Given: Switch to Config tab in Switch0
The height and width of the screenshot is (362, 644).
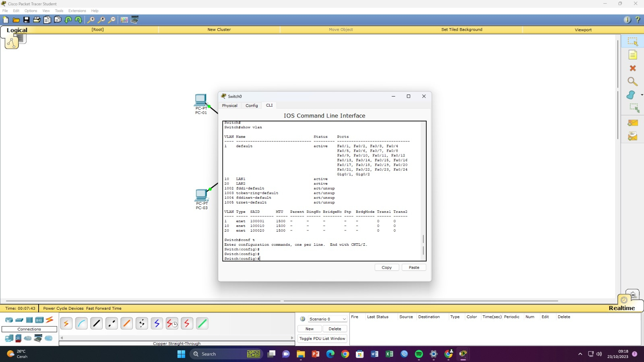Looking at the screenshot, I should 252,105.
